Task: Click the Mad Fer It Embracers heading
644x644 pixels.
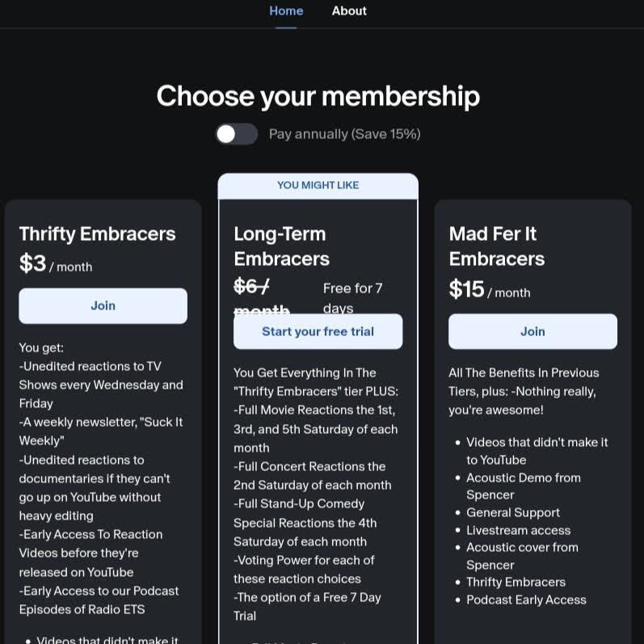Action: click(496, 246)
